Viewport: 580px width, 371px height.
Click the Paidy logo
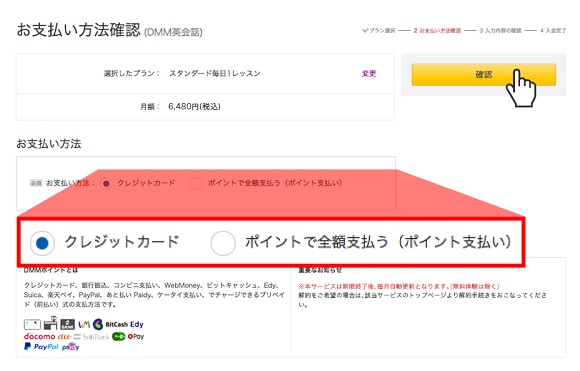tap(71, 347)
